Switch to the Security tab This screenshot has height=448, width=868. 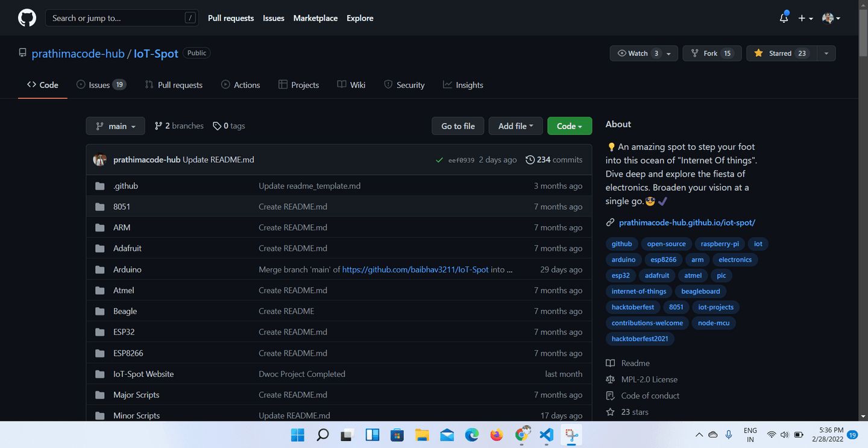pos(404,85)
